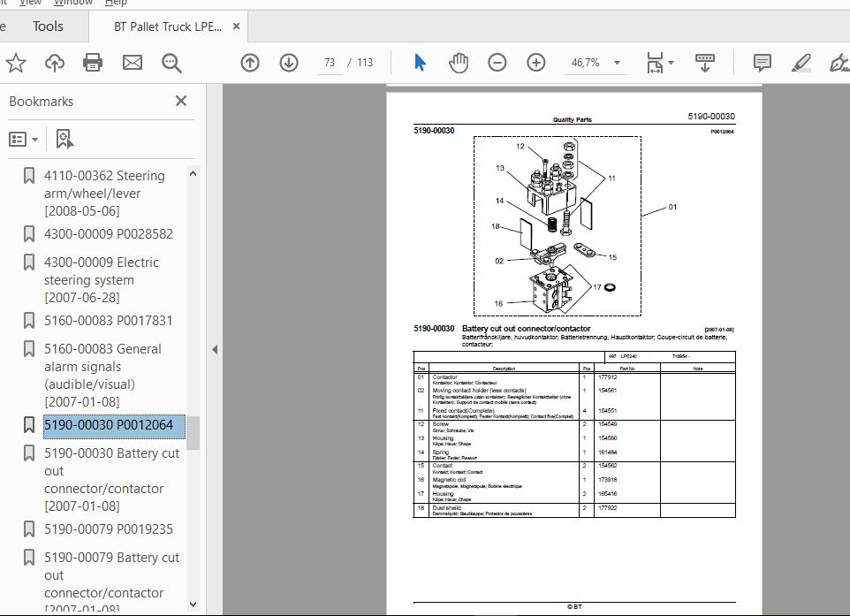This screenshot has width=850, height=616.
Task: Go to previous page with up arrow
Action: click(x=250, y=63)
